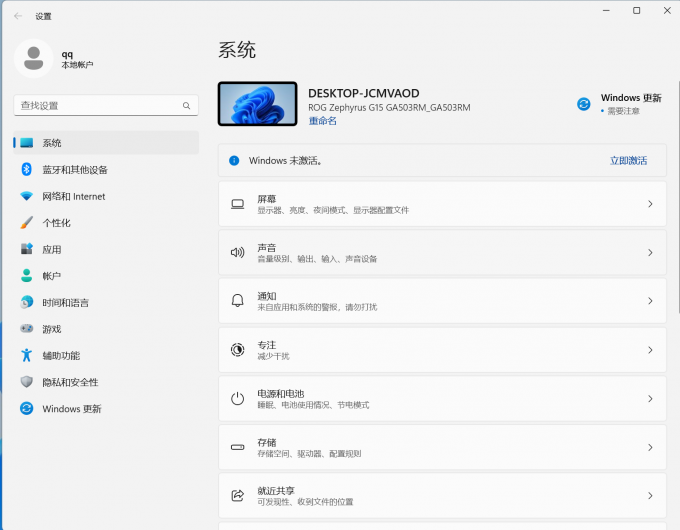Click the personalization paintbrush icon
Image resolution: width=680 pixels, height=530 pixels.
[27, 223]
